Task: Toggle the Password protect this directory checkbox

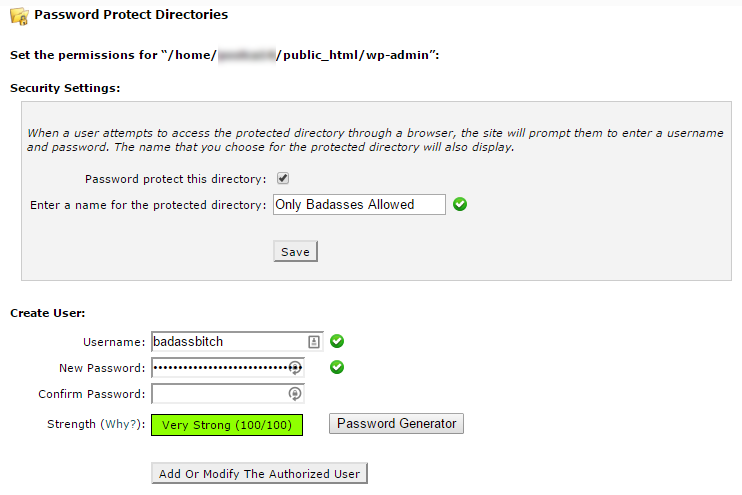Action: (x=283, y=178)
